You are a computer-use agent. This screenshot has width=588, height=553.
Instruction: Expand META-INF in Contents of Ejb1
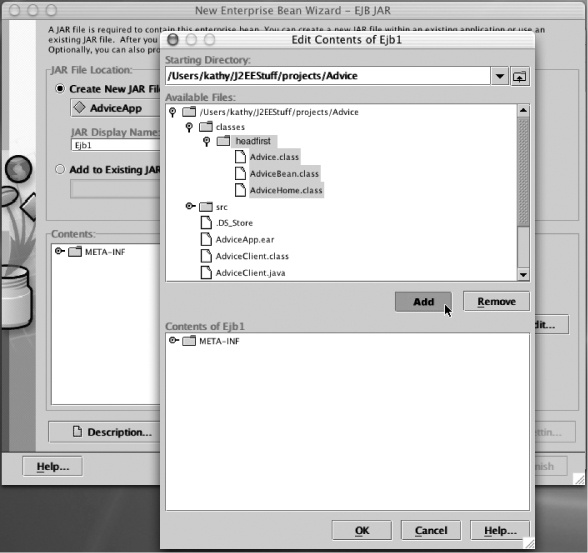(x=173, y=340)
